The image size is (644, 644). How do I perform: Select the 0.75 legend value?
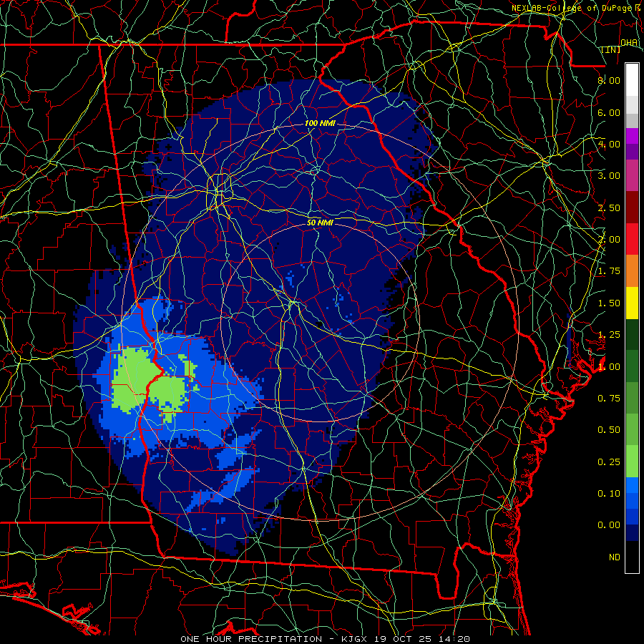609,399
